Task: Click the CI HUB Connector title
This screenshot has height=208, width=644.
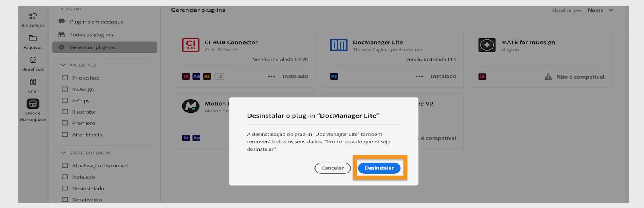Action: click(x=231, y=42)
